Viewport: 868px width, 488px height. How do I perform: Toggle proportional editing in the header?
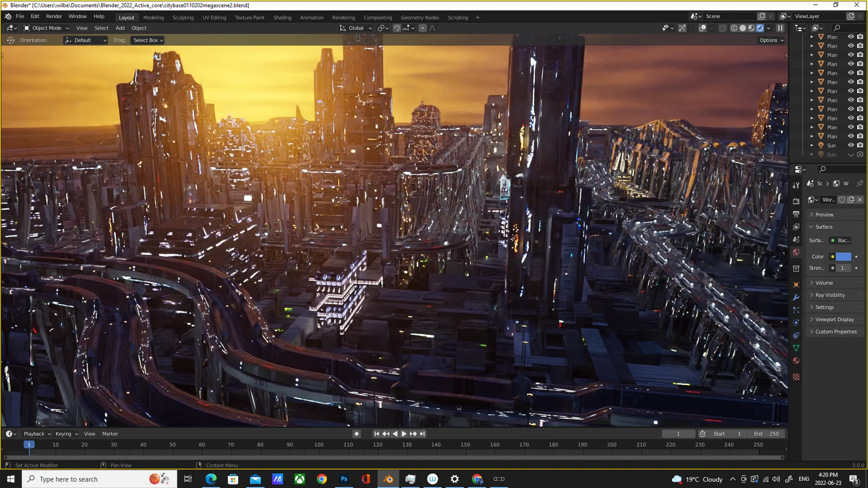tap(423, 28)
